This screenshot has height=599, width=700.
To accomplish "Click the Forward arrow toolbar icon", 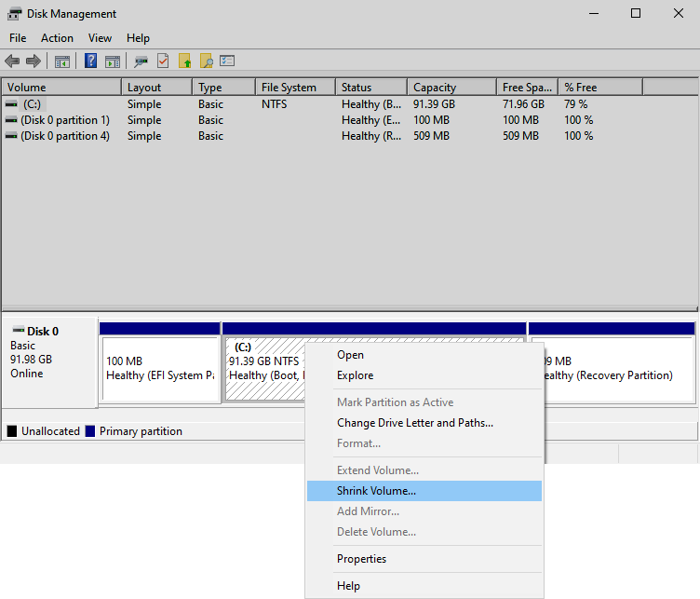I will click(34, 61).
